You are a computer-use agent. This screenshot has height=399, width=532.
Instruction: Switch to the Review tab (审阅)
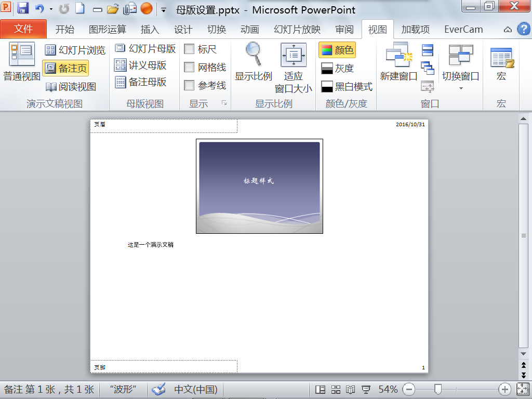pos(344,30)
